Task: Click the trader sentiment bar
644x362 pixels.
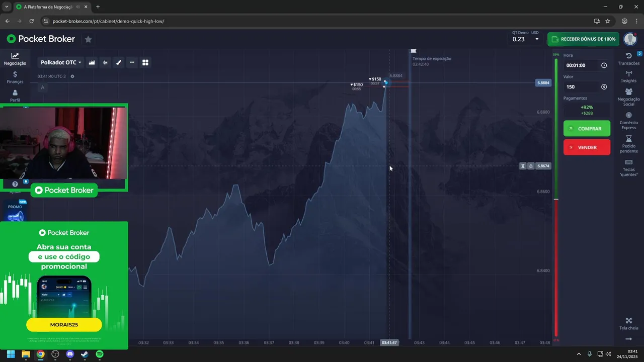Action: pos(556,197)
